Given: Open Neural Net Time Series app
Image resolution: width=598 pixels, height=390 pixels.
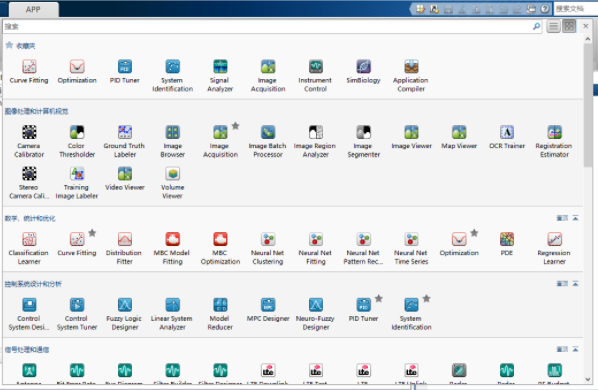Looking at the screenshot, I should pyautogui.click(x=411, y=248).
